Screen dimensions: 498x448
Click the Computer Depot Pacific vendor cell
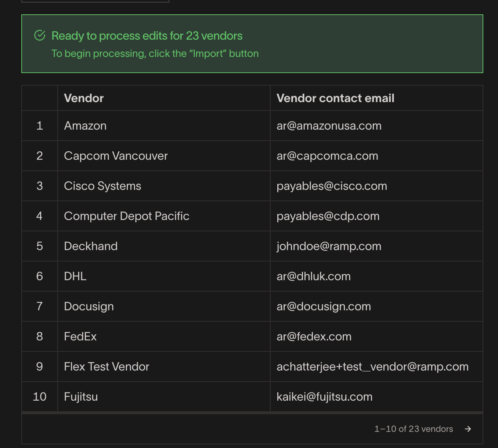pyautogui.click(x=126, y=216)
